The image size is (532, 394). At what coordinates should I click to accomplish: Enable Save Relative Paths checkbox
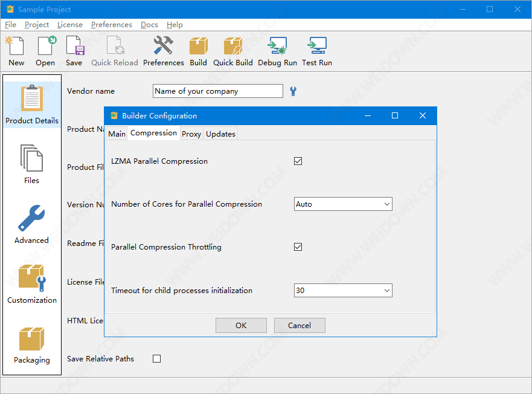(157, 359)
